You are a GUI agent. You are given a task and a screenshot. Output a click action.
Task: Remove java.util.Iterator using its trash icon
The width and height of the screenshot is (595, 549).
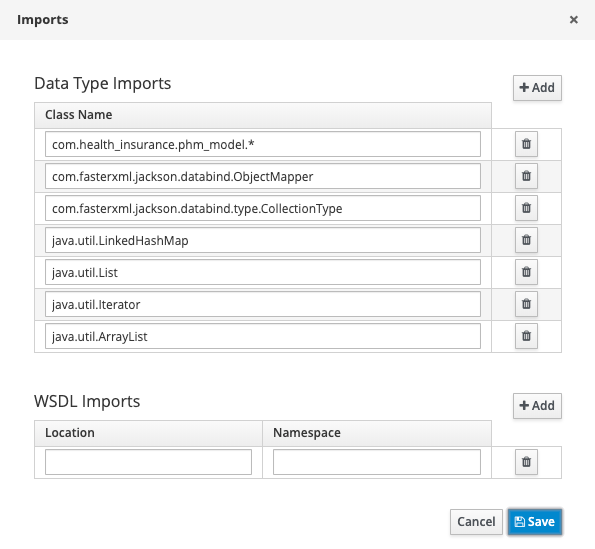point(526,304)
